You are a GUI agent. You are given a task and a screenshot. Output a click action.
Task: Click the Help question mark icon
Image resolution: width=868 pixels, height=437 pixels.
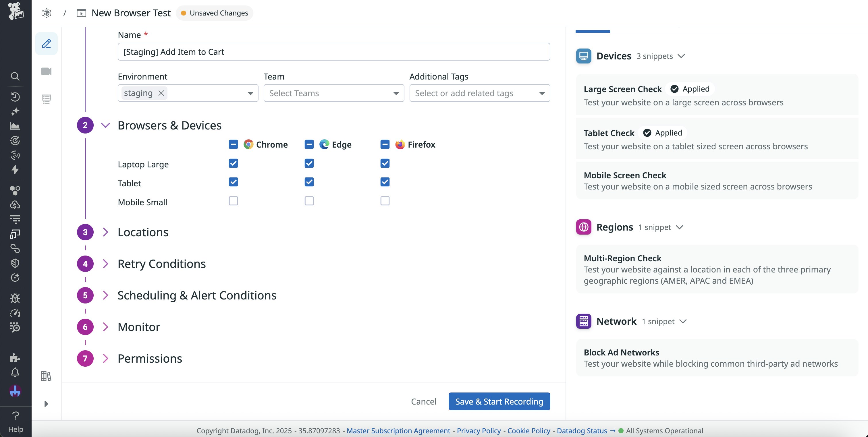(x=16, y=416)
